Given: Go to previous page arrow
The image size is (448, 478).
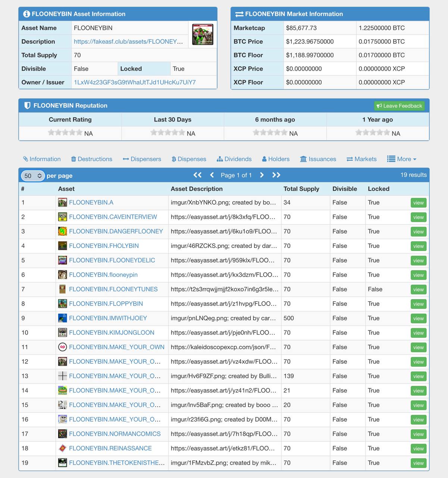Looking at the screenshot, I should (x=212, y=175).
